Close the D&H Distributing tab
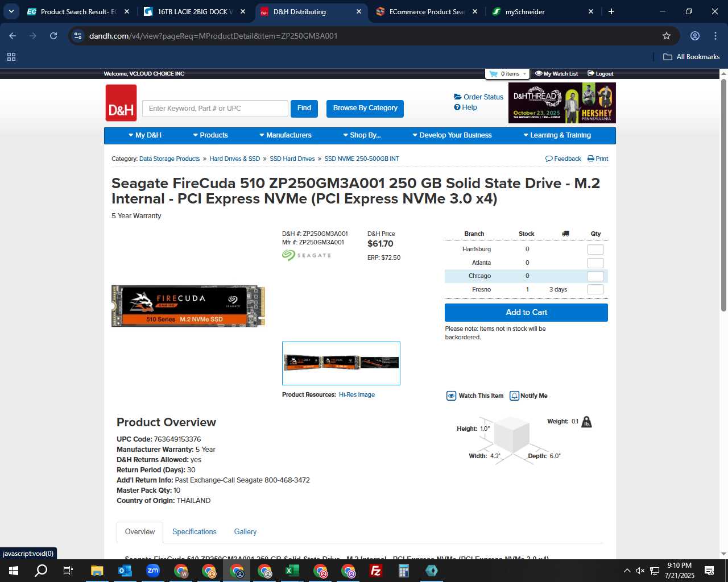Image resolution: width=728 pixels, height=582 pixels. coord(359,11)
